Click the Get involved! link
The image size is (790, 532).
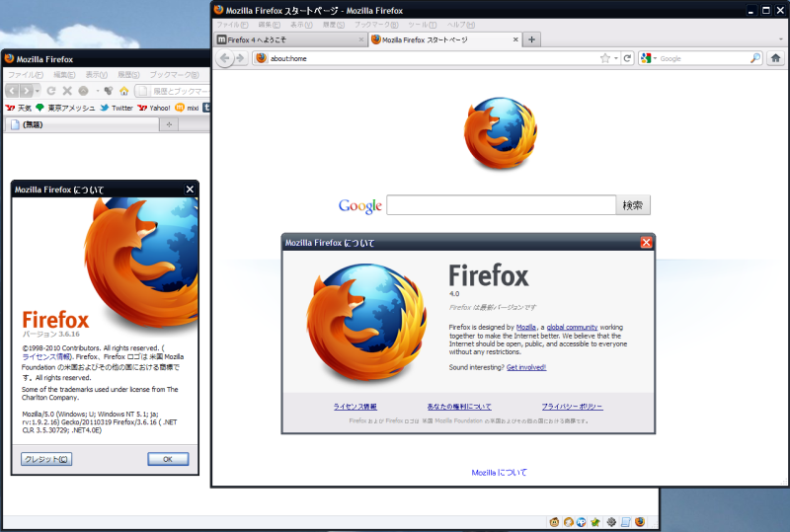tap(526, 367)
